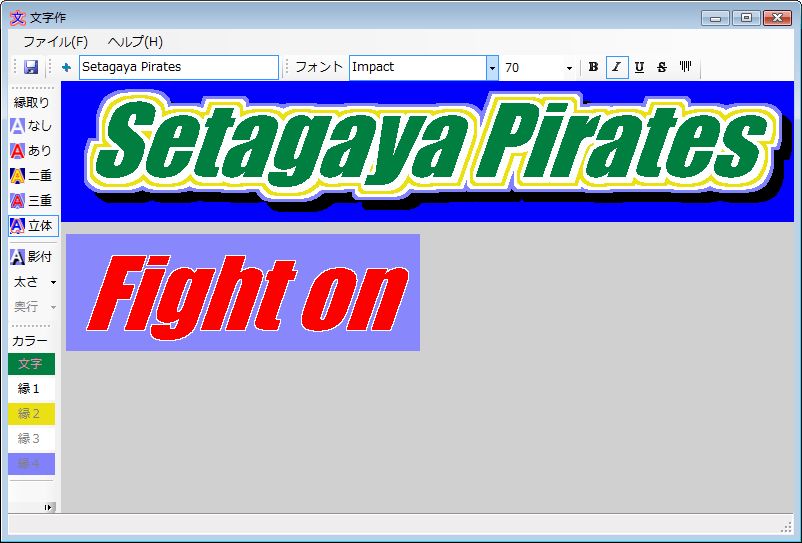Screen dimensions: 802x543
Task: Toggle italic formatting button
Action: click(x=617, y=67)
